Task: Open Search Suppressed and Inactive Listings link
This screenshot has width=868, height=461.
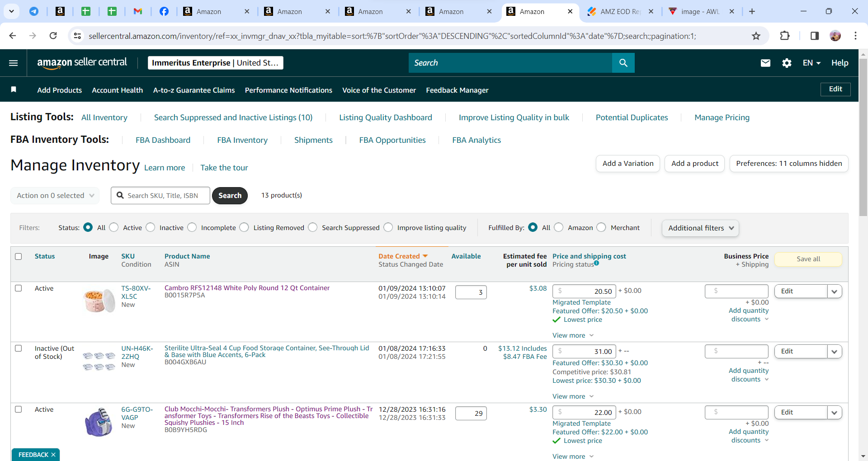Action: (233, 118)
